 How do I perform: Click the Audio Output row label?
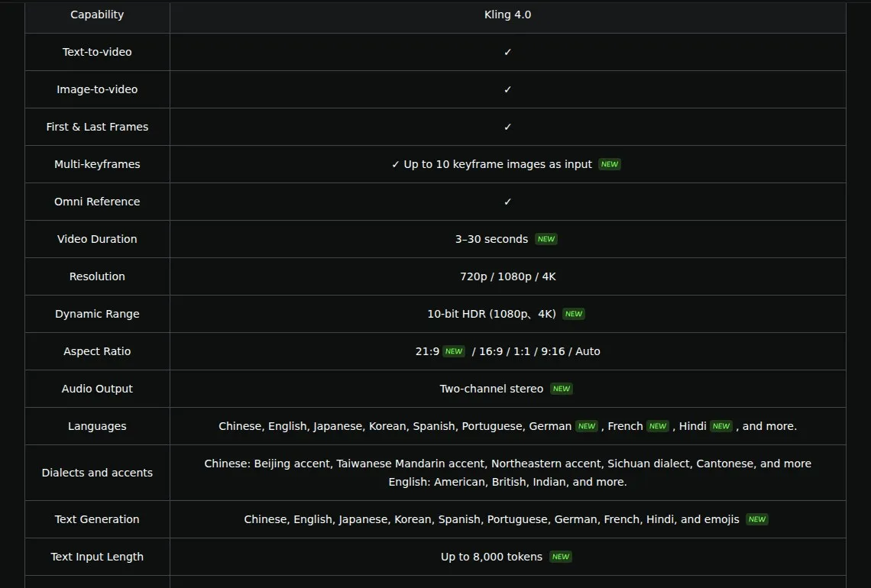coord(97,389)
